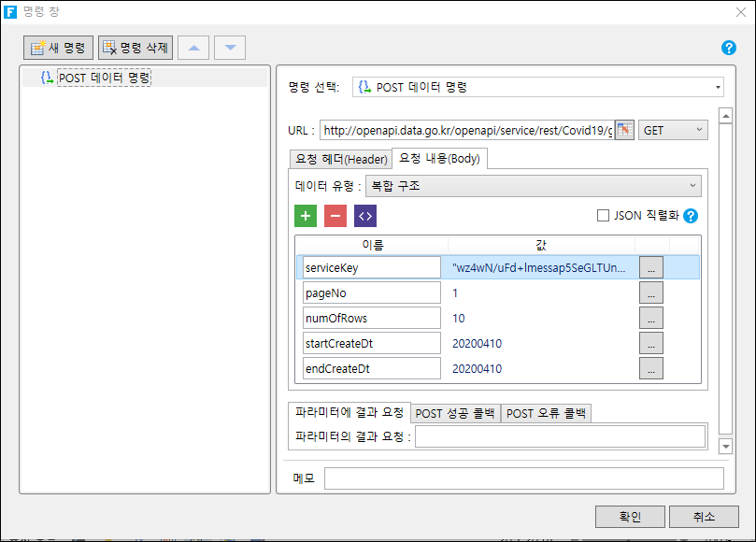Open the POST 오류 콜백 tab

pos(546,414)
